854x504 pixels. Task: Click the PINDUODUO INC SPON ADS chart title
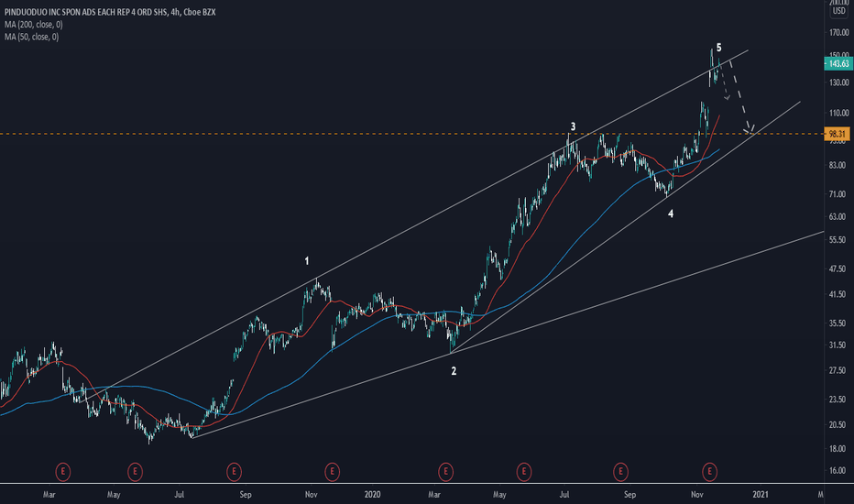[110, 12]
